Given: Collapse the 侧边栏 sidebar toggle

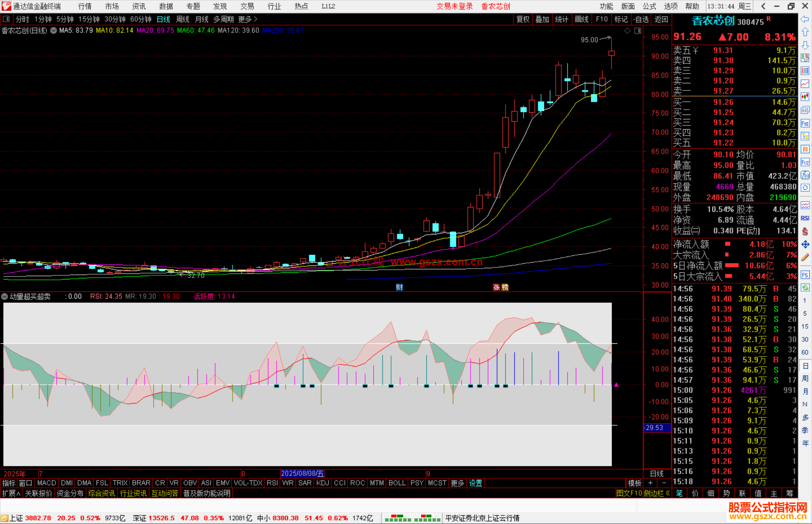Looking at the screenshot, I should pyautogui.click(x=656, y=493).
